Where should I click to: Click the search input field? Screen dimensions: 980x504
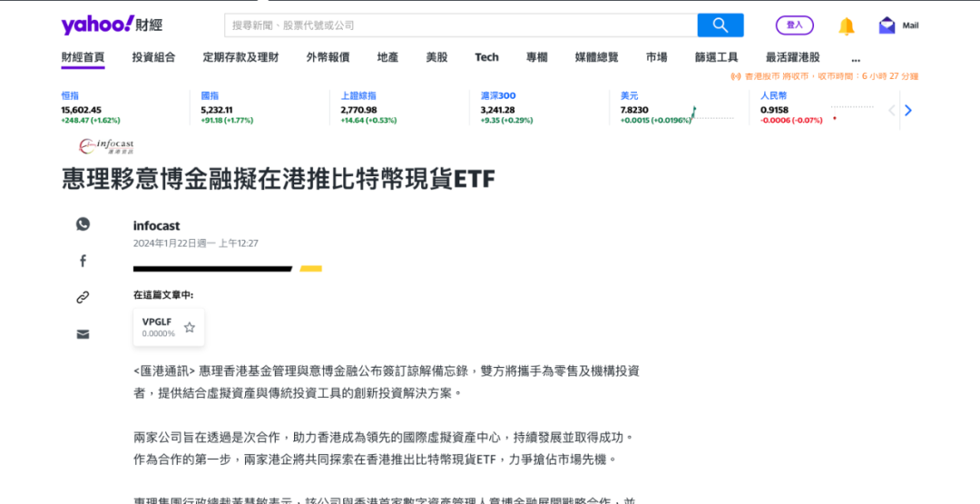[x=461, y=25]
